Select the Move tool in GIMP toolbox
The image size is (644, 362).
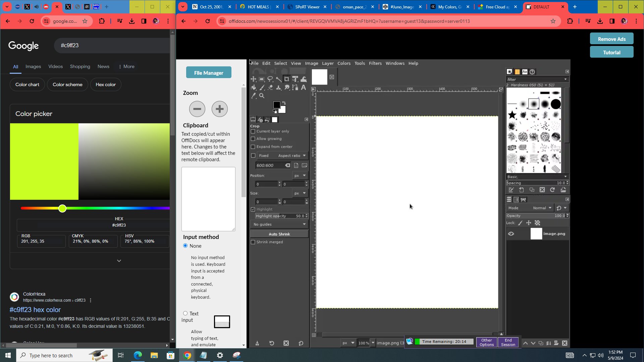pos(254,79)
